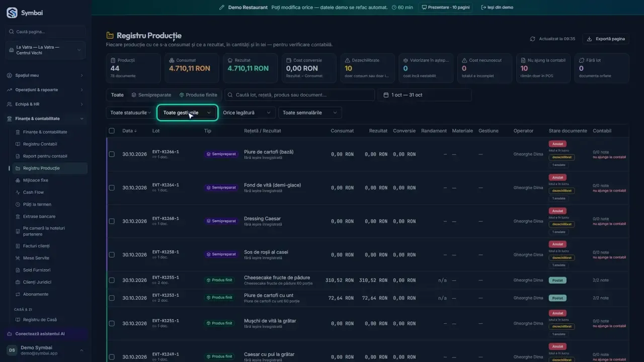The width and height of the screenshot is (644, 362).
Task: Click the Symbai logo icon
Action: [x=12, y=13]
